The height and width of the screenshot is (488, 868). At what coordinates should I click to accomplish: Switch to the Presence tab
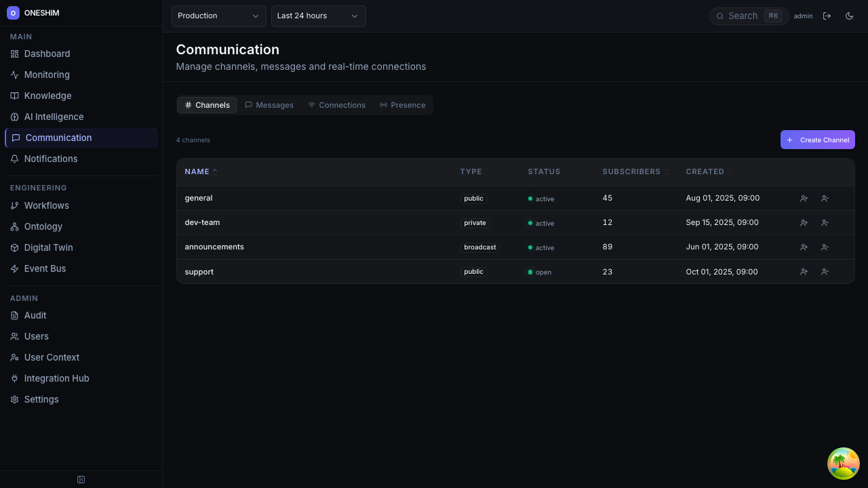click(x=402, y=105)
